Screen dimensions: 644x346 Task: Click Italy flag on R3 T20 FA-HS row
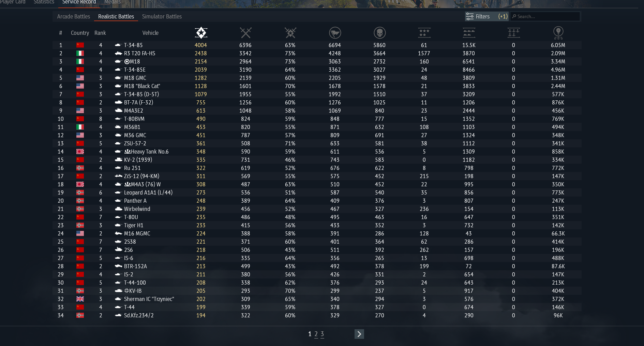80,53
